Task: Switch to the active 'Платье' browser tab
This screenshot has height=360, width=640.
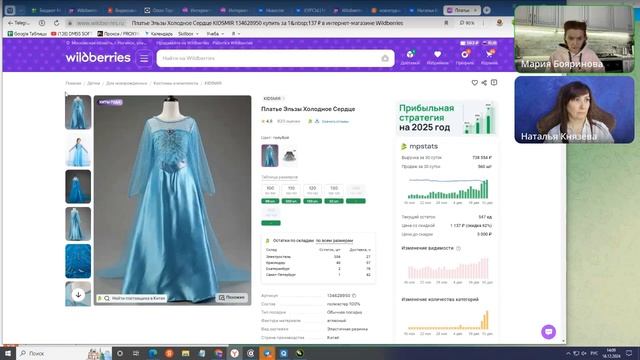Action: tap(461, 10)
